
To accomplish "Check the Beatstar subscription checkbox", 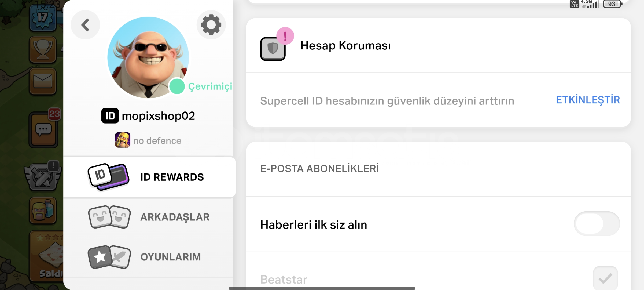I will pyautogui.click(x=605, y=278).
